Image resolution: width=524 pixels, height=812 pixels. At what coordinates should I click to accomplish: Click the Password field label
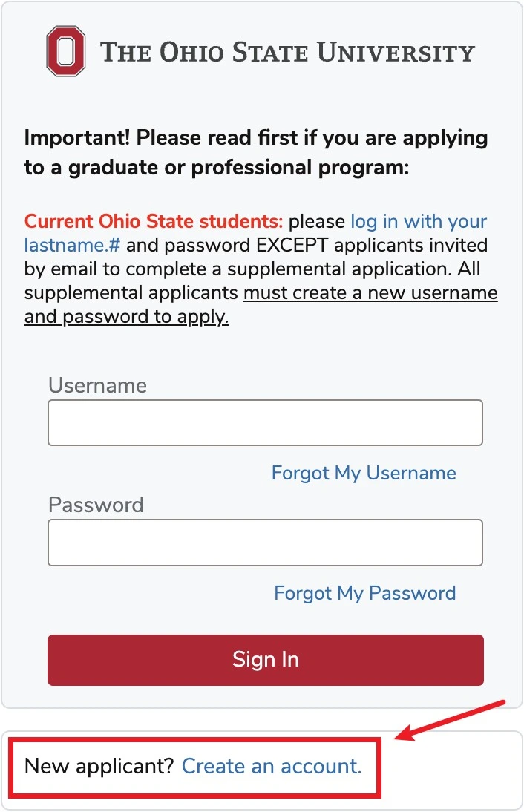pyautogui.click(x=96, y=505)
